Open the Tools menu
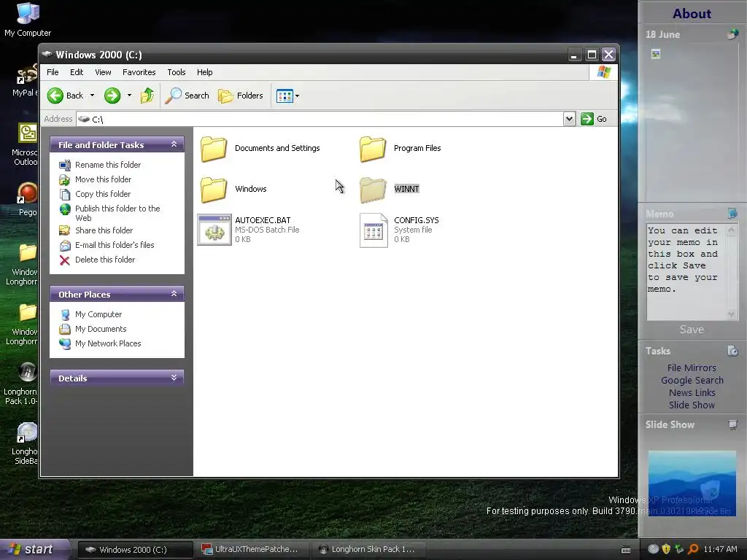747x560 pixels. [177, 72]
